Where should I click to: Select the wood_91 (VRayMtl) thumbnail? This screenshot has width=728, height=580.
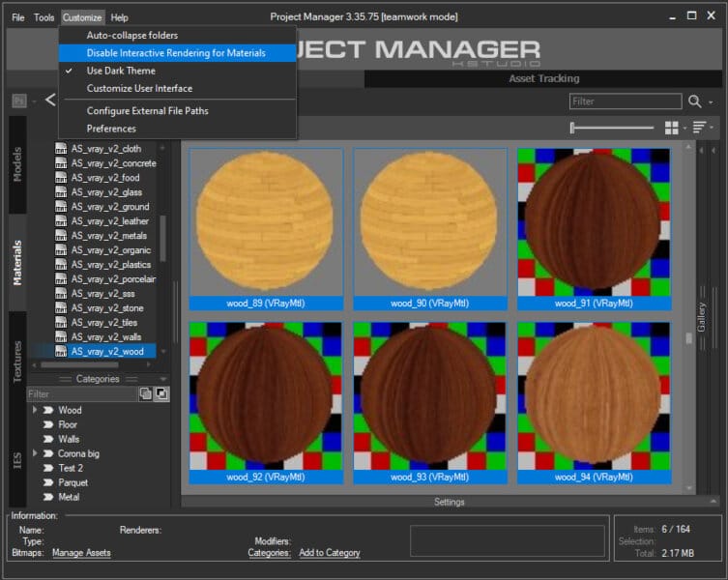(x=594, y=229)
